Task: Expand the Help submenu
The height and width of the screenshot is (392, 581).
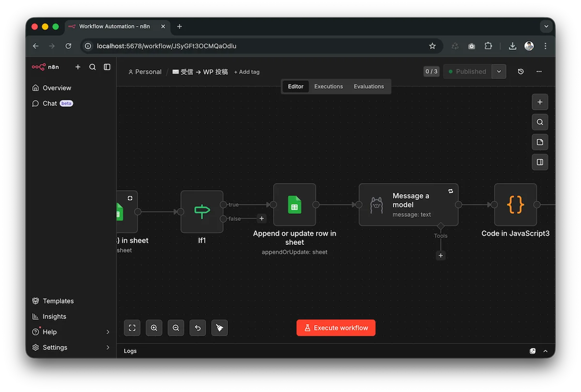Action: 107,332
